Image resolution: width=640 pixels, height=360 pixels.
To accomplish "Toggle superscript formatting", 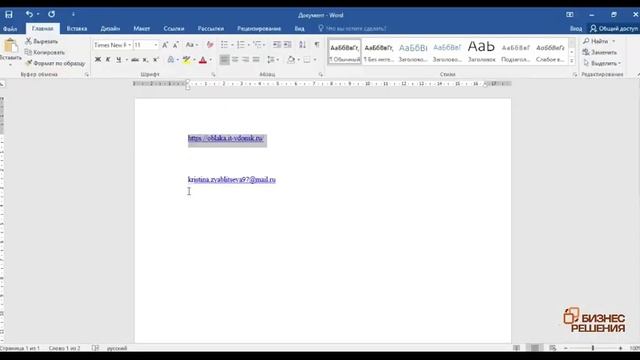I will [x=156, y=60].
